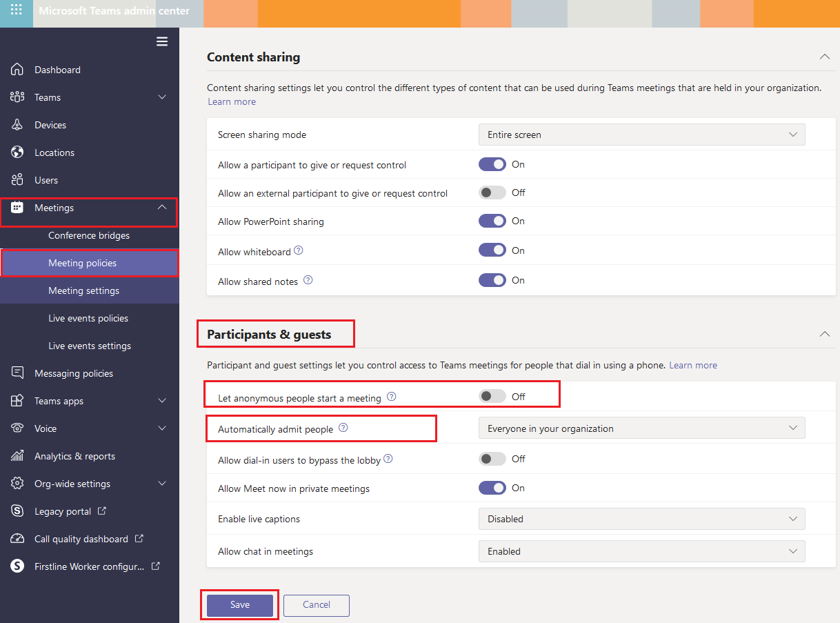Collapse the Meetings menu chevron

click(162, 207)
